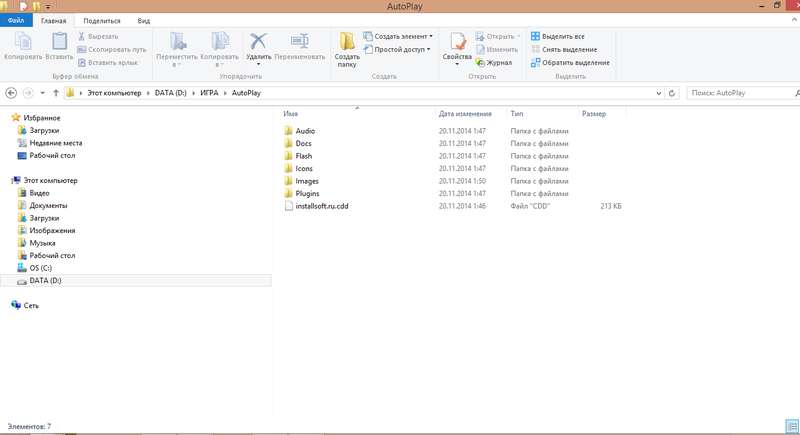The width and height of the screenshot is (800, 435).
Task: Click the Up one level arrow
Action: coord(56,93)
